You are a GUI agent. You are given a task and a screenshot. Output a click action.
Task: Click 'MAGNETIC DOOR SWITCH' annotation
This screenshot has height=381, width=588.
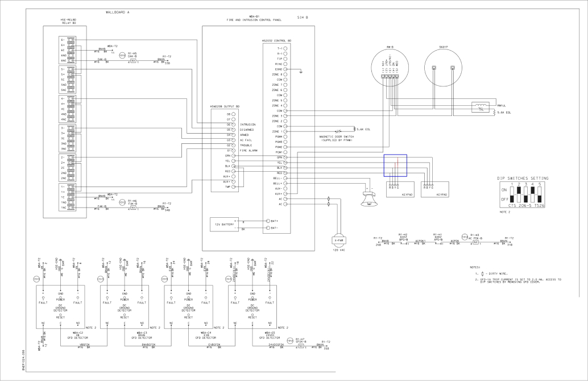click(337, 137)
